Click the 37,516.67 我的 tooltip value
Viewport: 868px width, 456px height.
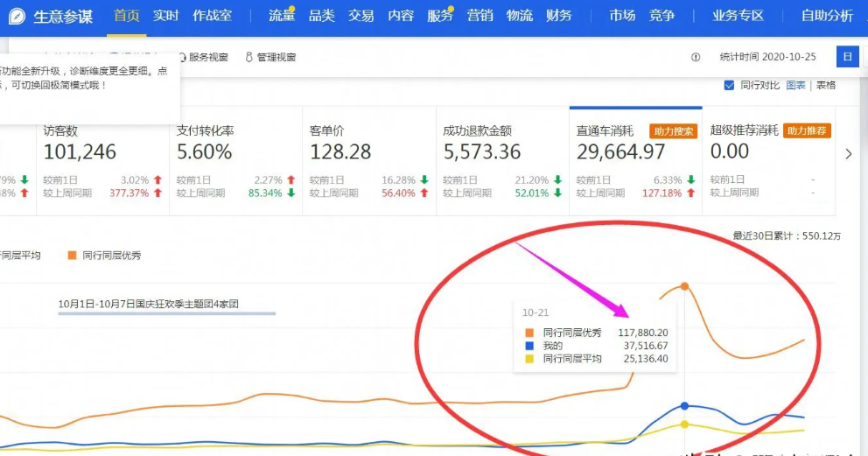pyautogui.click(x=646, y=346)
